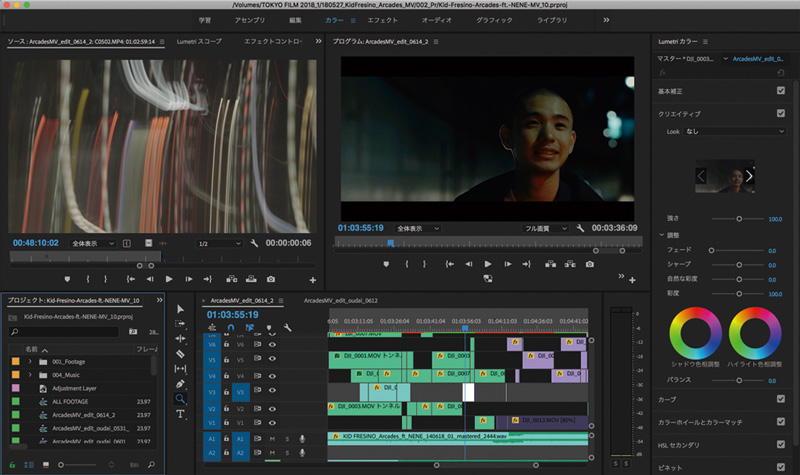Image resolution: width=800 pixels, height=475 pixels.
Task: Add marker in Program monitor
Action: [x=386, y=264]
